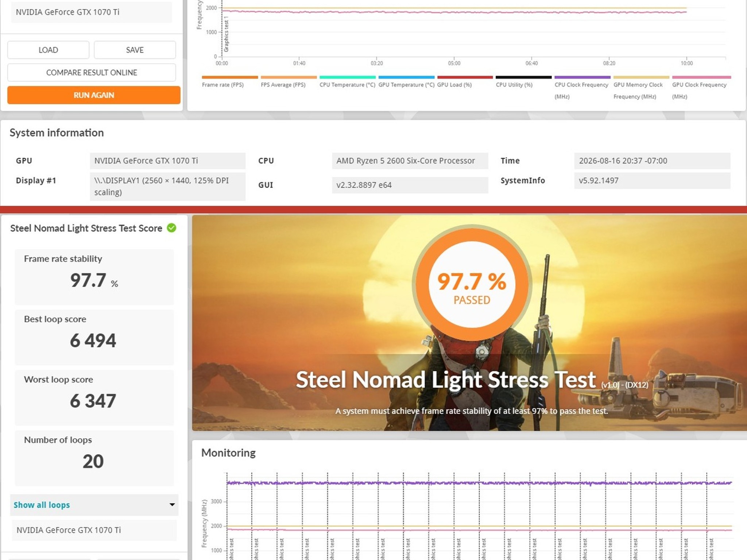Click the (v1.0) - (DX12) version label
This screenshot has width=747, height=560.
click(625, 385)
